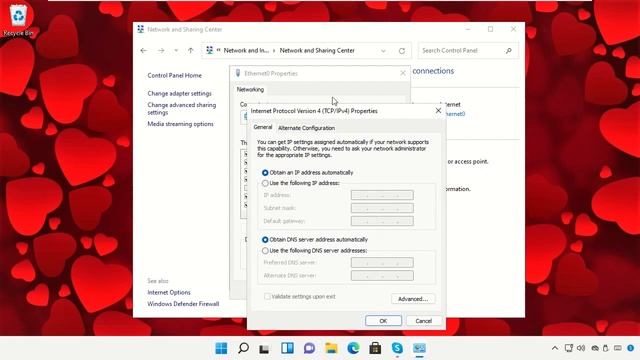
Task: Open the blue notification badge in tray
Action: (631, 348)
